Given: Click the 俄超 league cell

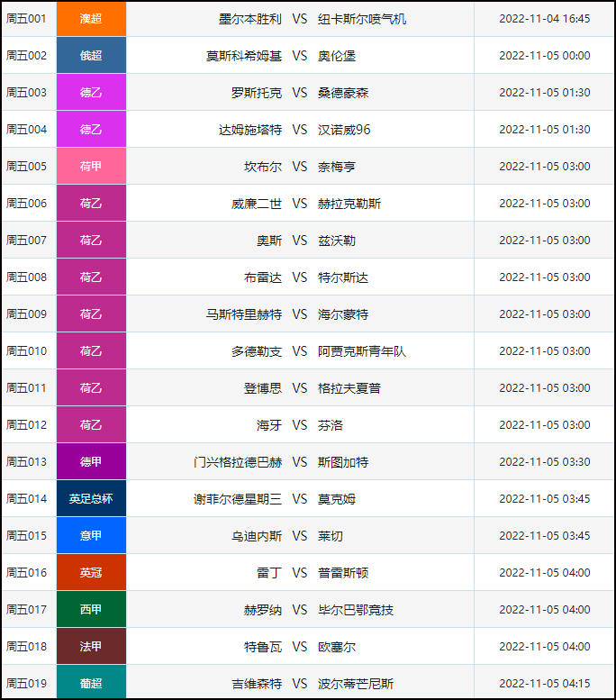Looking at the screenshot, I should [91, 55].
